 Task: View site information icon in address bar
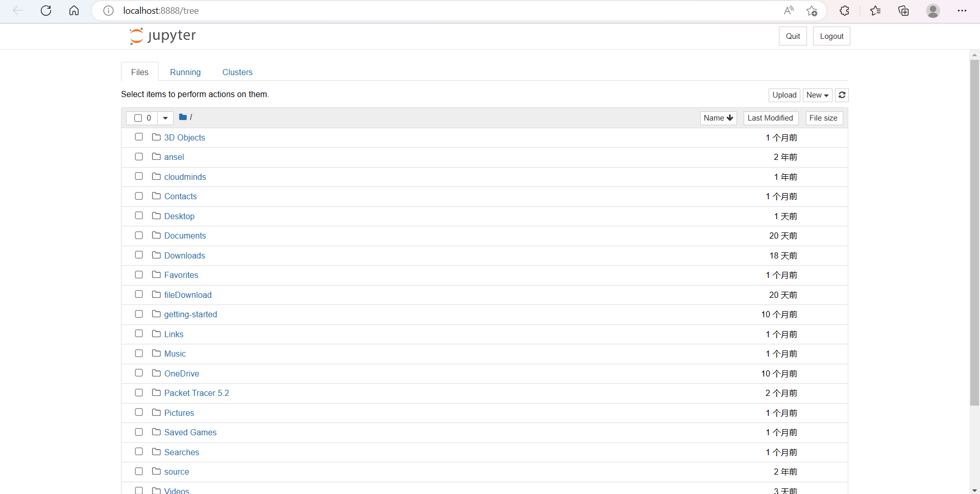(108, 11)
